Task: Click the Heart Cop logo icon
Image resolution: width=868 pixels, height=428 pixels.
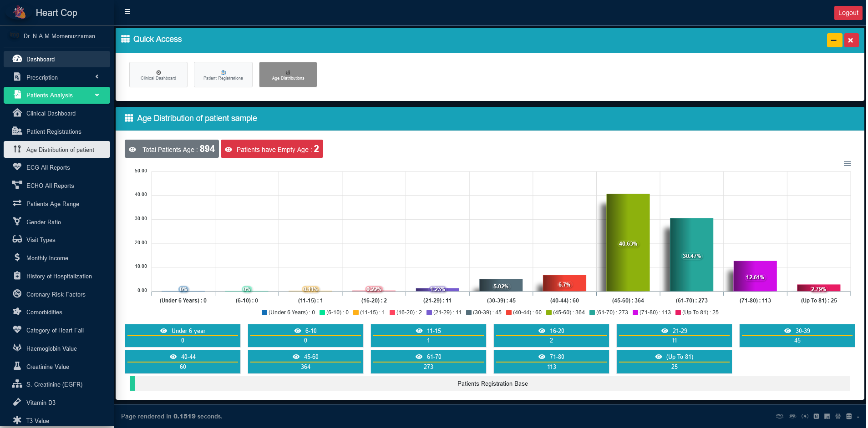Action: tap(20, 12)
